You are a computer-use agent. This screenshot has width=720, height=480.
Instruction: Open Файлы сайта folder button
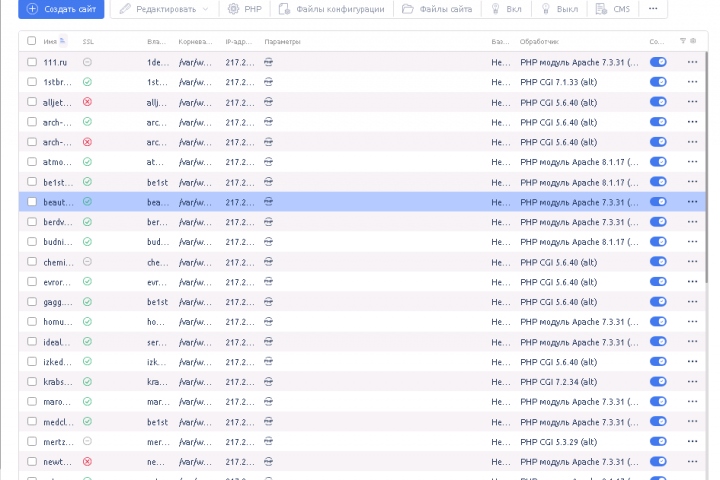pyautogui.click(x=437, y=9)
